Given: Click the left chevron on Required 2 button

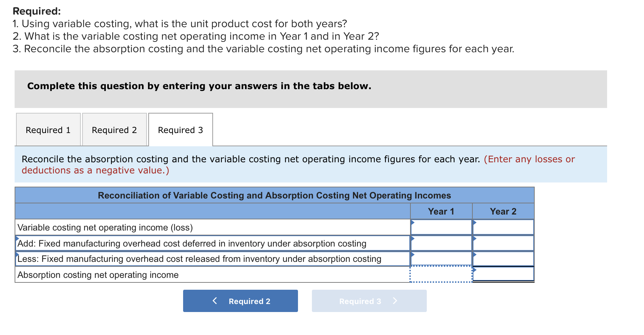Looking at the screenshot, I should [x=215, y=301].
